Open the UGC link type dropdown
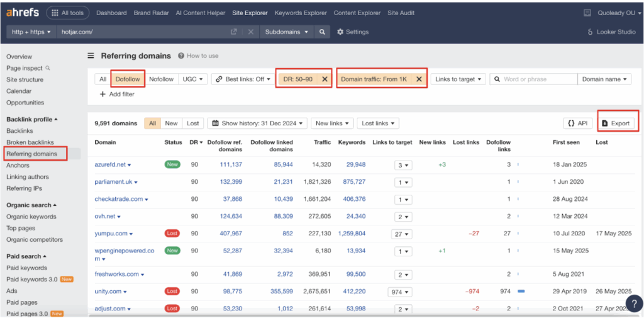644x318 pixels. pos(192,79)
